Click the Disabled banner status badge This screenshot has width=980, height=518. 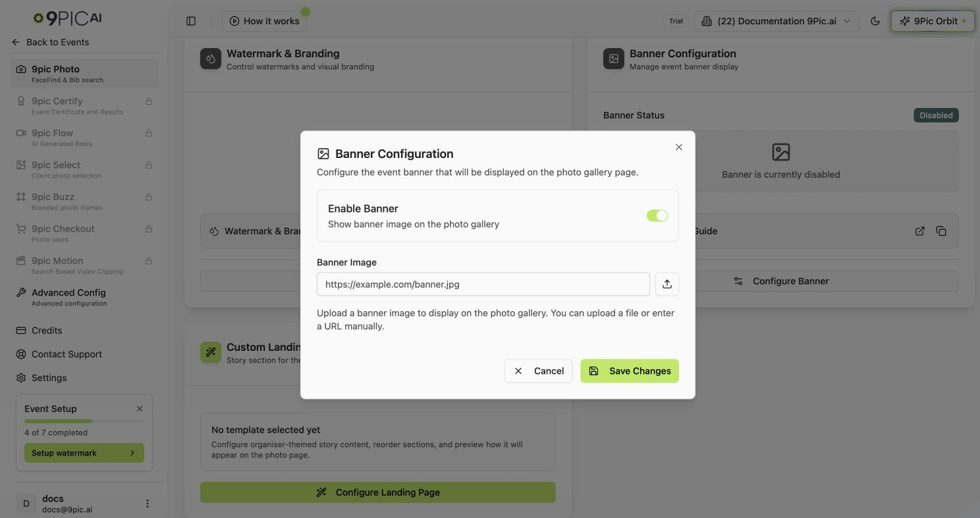(936, 115)
